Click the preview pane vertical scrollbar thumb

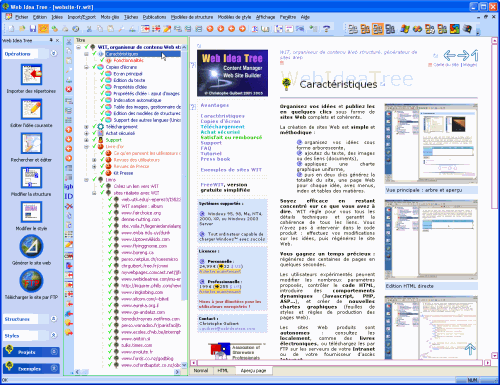point(494,126)
